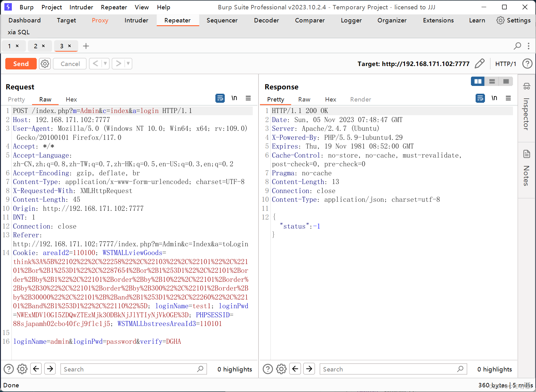Close Repeater tab 3
Image resolution: width=536 pixels, height=392 pixels.
(x=69, y=46)
